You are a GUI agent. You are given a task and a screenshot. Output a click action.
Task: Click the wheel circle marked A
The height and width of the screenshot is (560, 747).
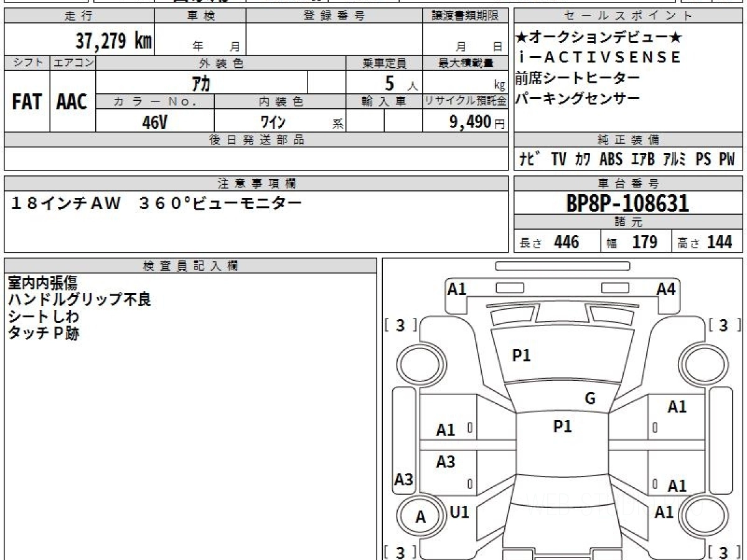coord(421,516)
